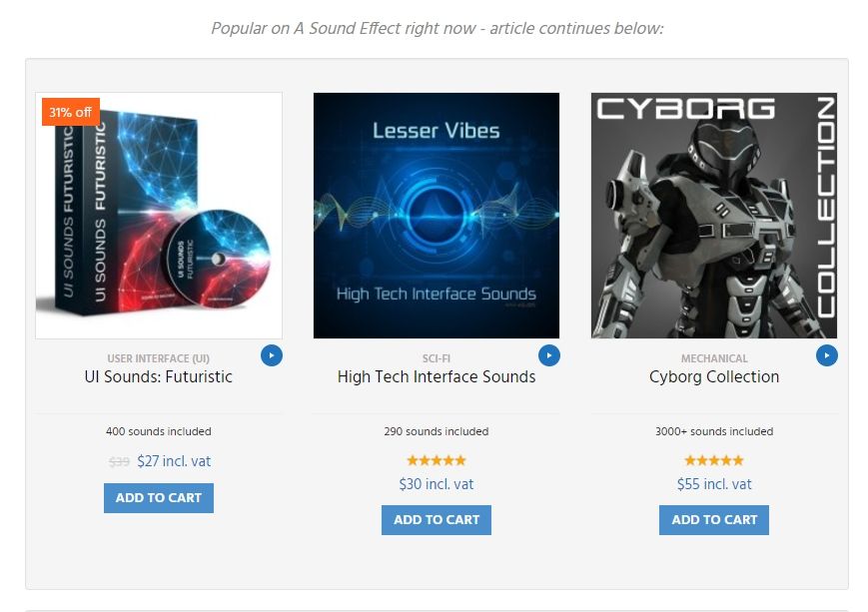Browse the User Interface (UI) category
Screen dimensions: 868x612
159,358
